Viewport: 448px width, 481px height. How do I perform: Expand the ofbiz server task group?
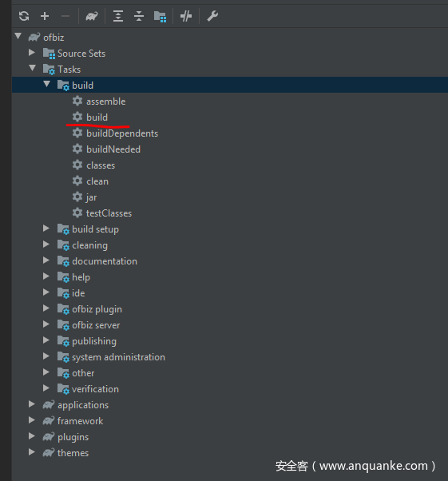coord(46,324)
